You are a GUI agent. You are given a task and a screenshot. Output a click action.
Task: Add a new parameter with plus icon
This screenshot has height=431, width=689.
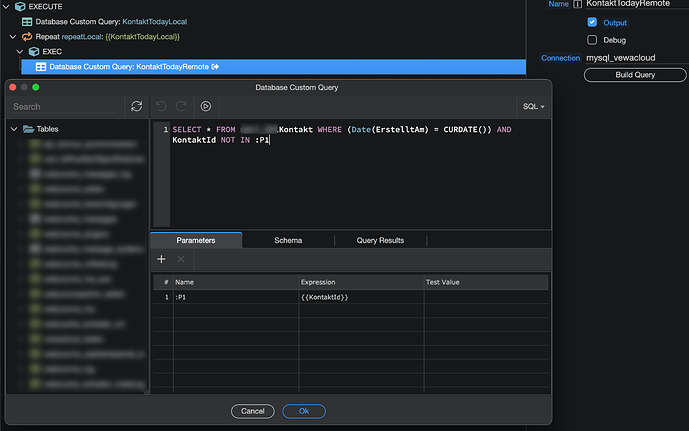pos(161,259)
